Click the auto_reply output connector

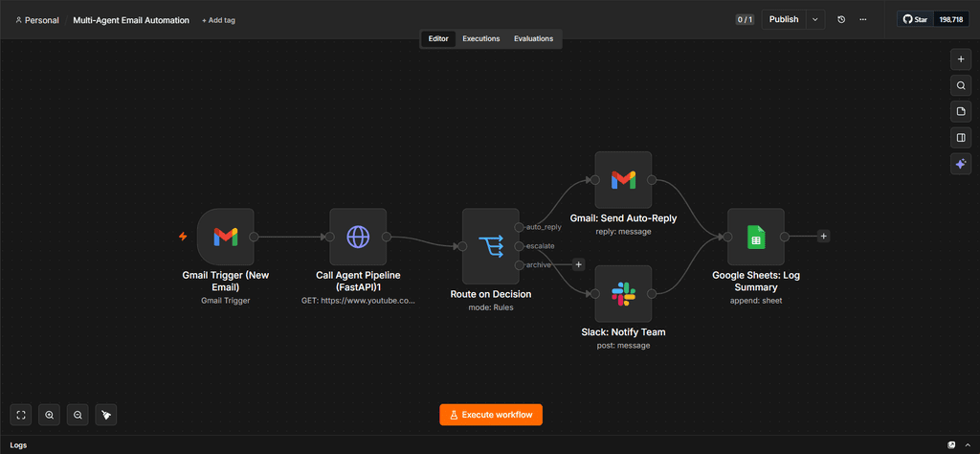(x=519, y=226)
